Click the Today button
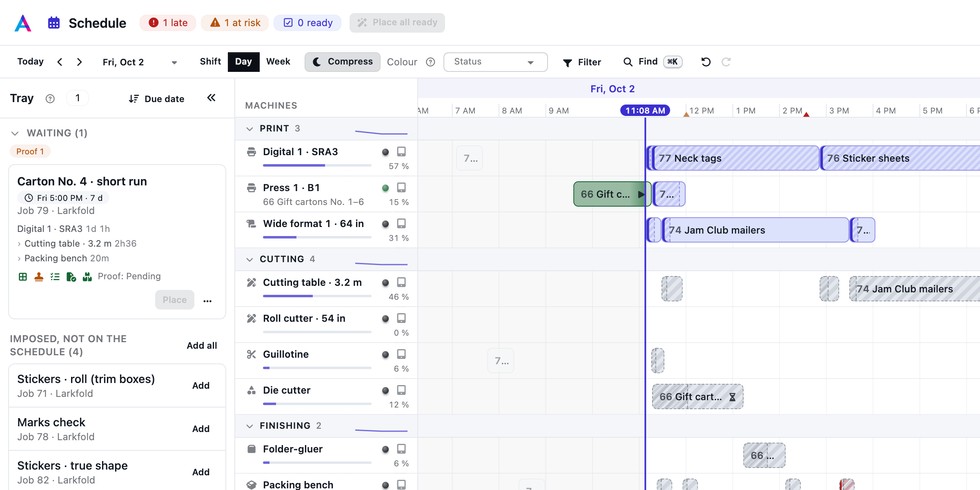 (x=30, y=62)
